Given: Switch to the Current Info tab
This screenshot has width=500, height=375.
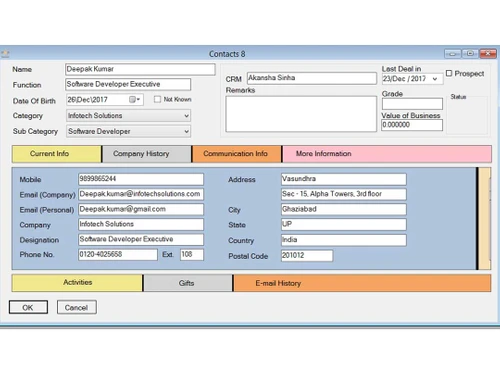Looking at the screenshot, I should [x=57, y=154].
